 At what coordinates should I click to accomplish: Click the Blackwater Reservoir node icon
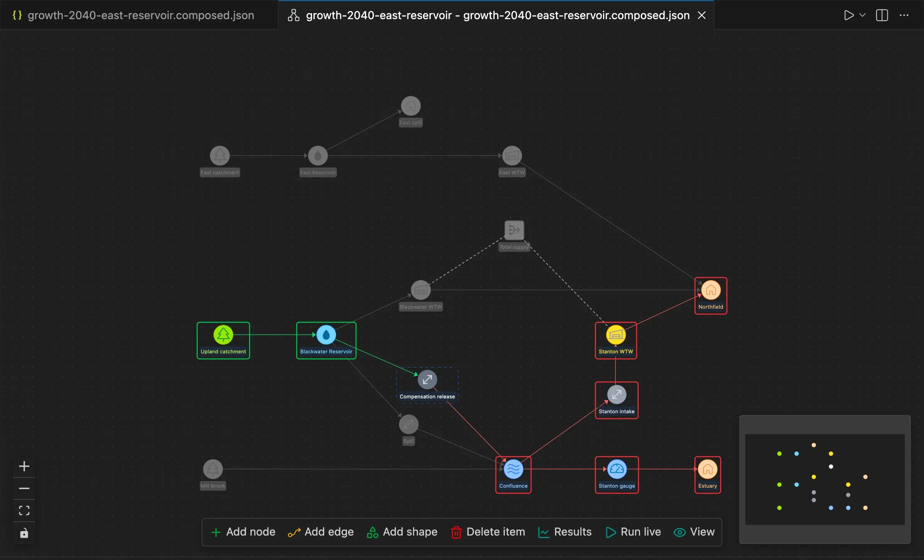coord(326,335)
